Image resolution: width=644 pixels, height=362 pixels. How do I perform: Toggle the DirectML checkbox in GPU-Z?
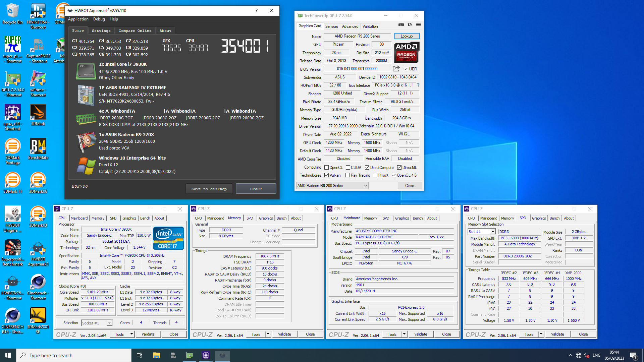(x=399, y=168)
